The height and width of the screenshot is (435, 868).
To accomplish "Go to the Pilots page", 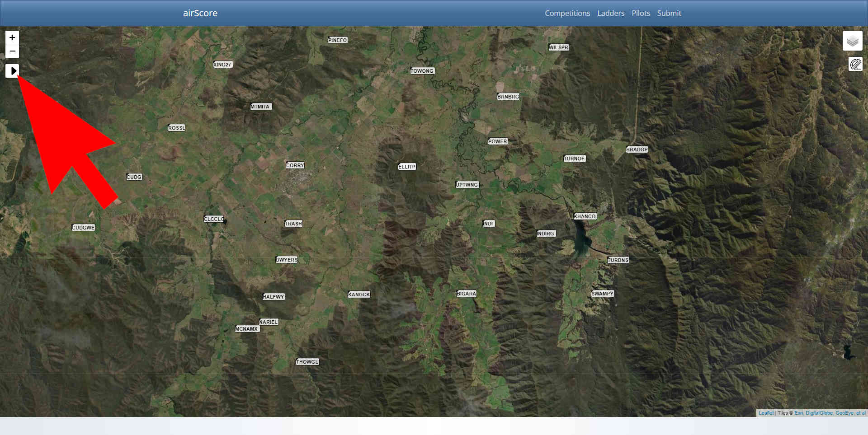I will pyautogui.click(x=641, y=13).
